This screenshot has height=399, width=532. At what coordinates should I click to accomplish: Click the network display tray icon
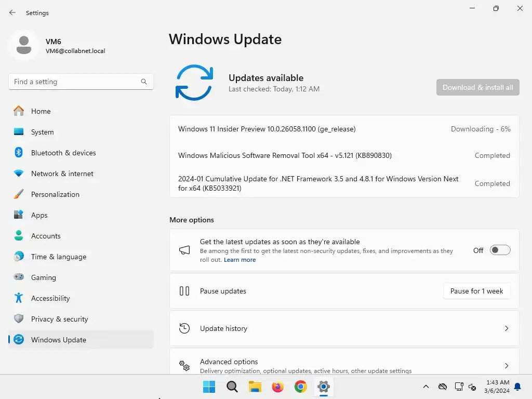[459, 387]
